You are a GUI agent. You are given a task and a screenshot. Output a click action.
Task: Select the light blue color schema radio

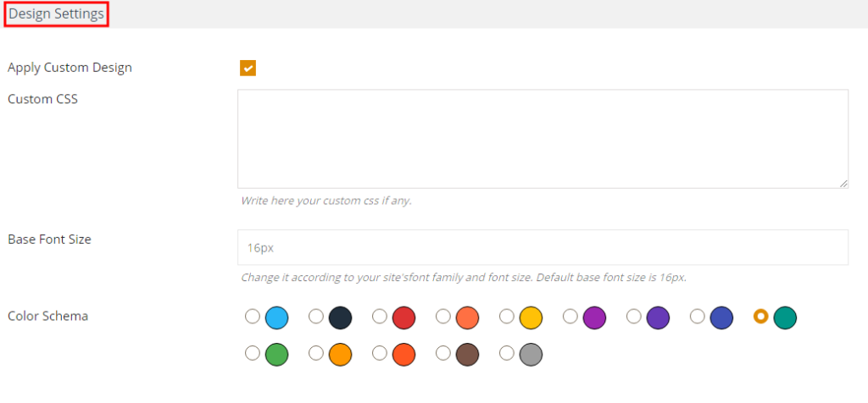(253, 317)
